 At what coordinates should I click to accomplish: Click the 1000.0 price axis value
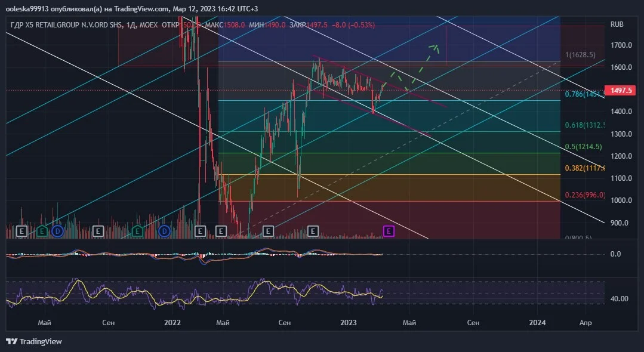[x=621, y=200]
